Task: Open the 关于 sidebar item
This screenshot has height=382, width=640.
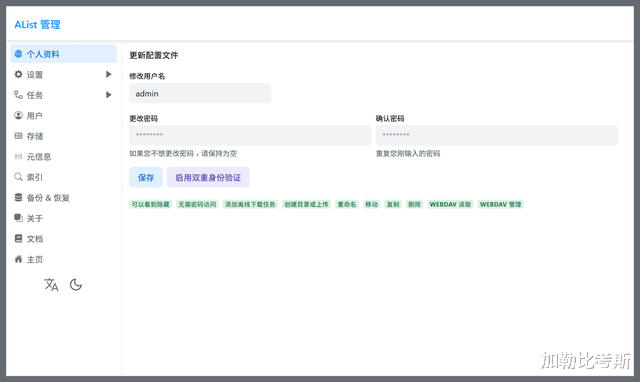Action: (63, 218)
